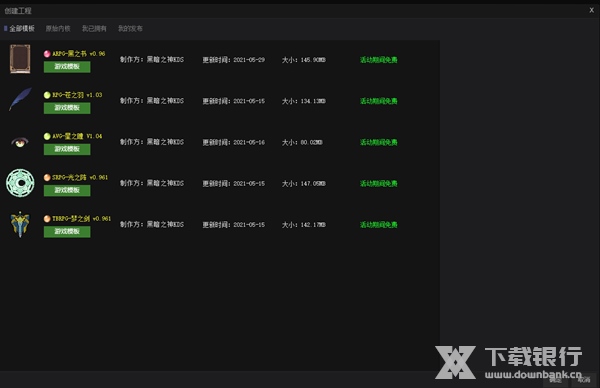Screen dimensions: 600x388
Task: Switch to the 全部模板 tab
Action: (22, 28)
